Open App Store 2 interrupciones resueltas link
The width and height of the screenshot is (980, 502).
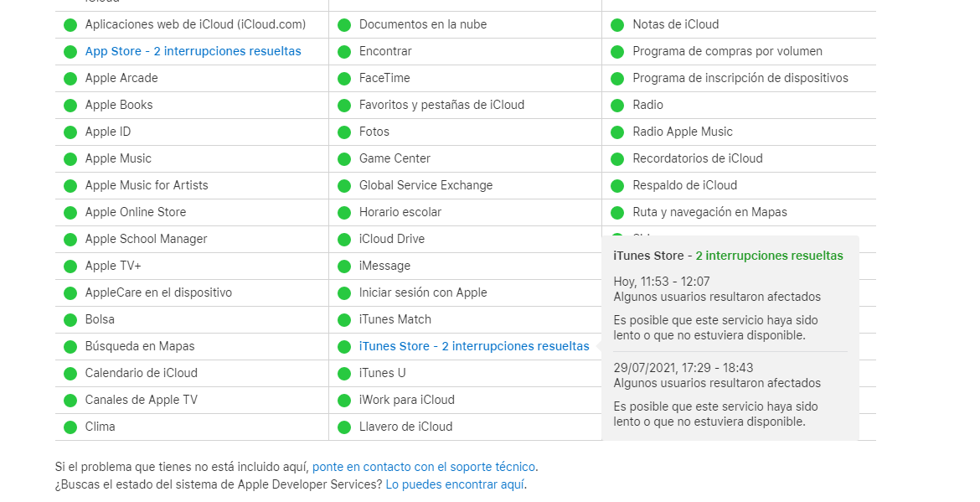193,51
